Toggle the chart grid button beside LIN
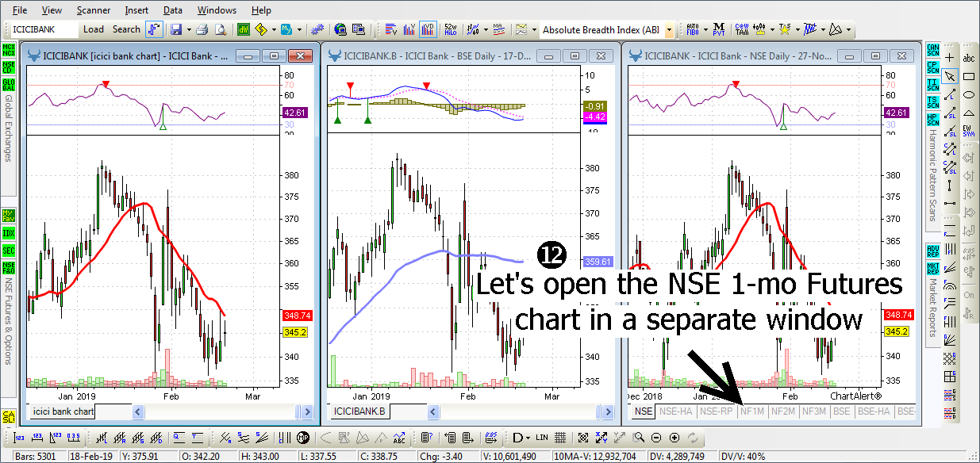The width and height of the screenshot is (980, 463). click(x=560, y=438)
